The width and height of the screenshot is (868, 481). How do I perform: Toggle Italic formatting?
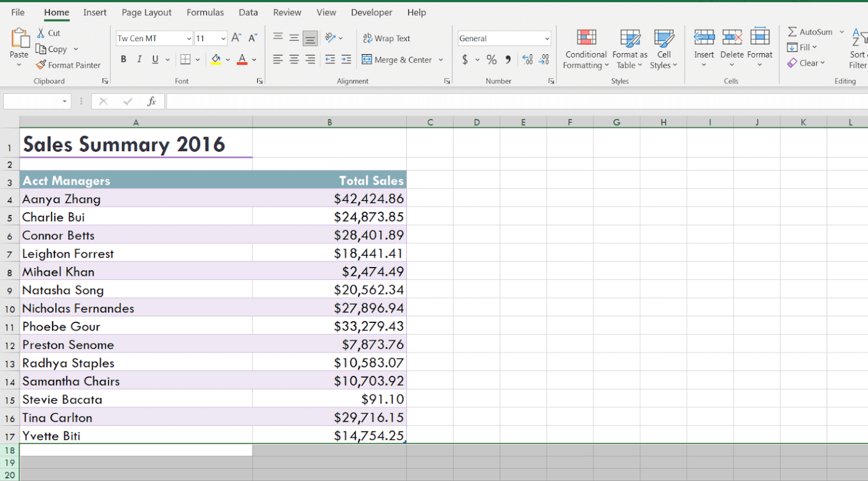[139, 60]
